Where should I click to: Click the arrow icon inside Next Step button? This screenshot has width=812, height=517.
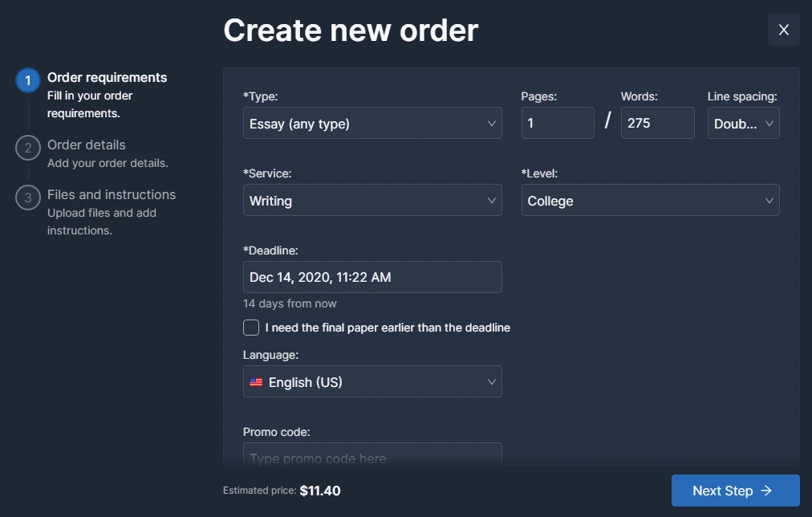(x=765, y=491)
